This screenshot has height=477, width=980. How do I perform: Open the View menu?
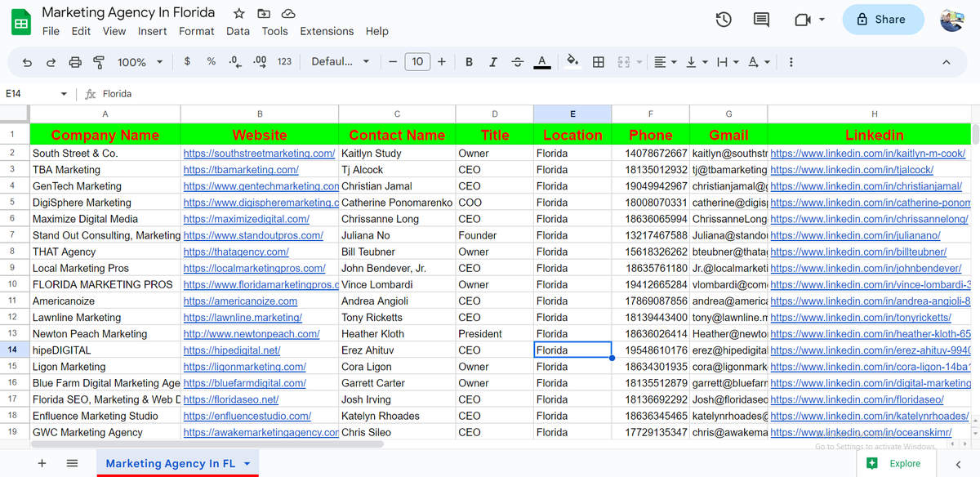[114, 31]
